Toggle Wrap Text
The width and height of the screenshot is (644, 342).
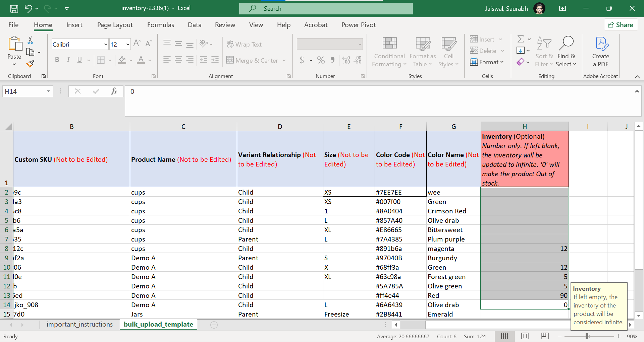[245, 44]
